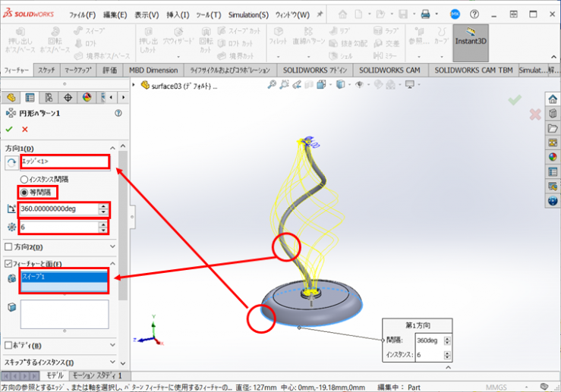Collapse the 方向1 section chevron
Viewport: 561px width, 392px height.
point(113,148)
